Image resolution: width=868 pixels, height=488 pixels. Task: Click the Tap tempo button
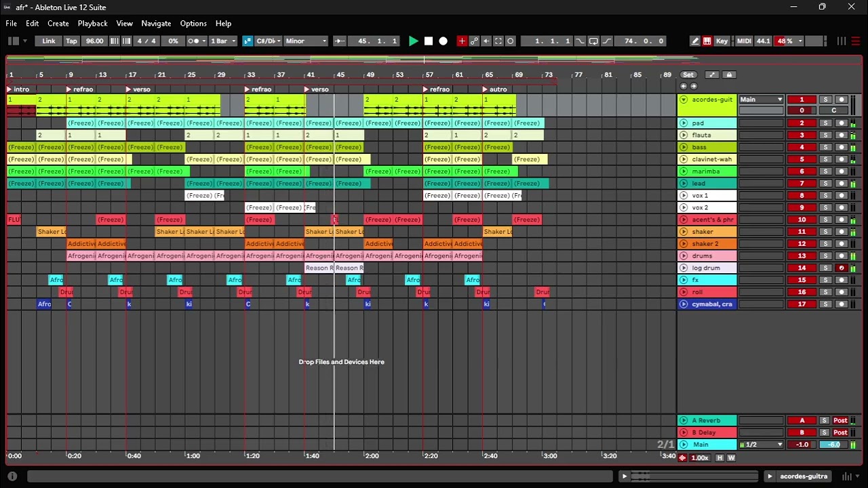pyautogui.click(x=71, y=41)
